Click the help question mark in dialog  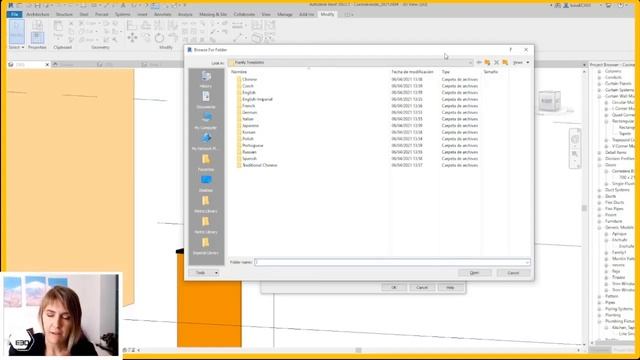pyautogui.click(x=510, y=49)
